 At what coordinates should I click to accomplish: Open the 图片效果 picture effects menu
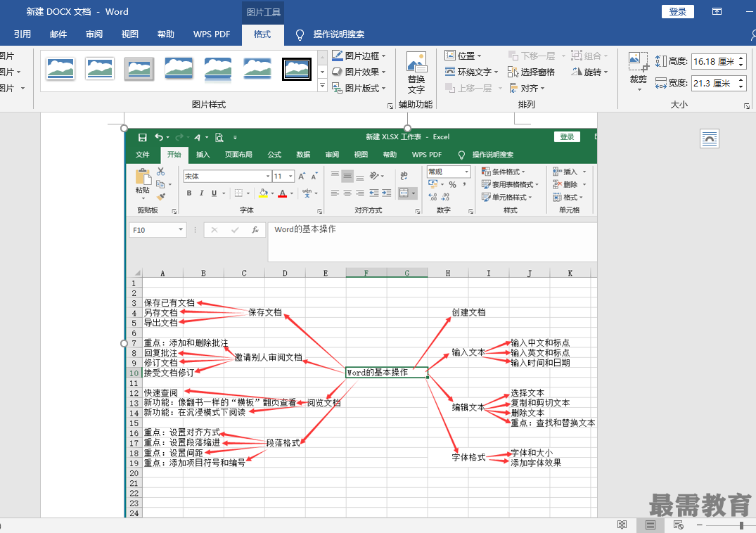click(x=359, y=72)
